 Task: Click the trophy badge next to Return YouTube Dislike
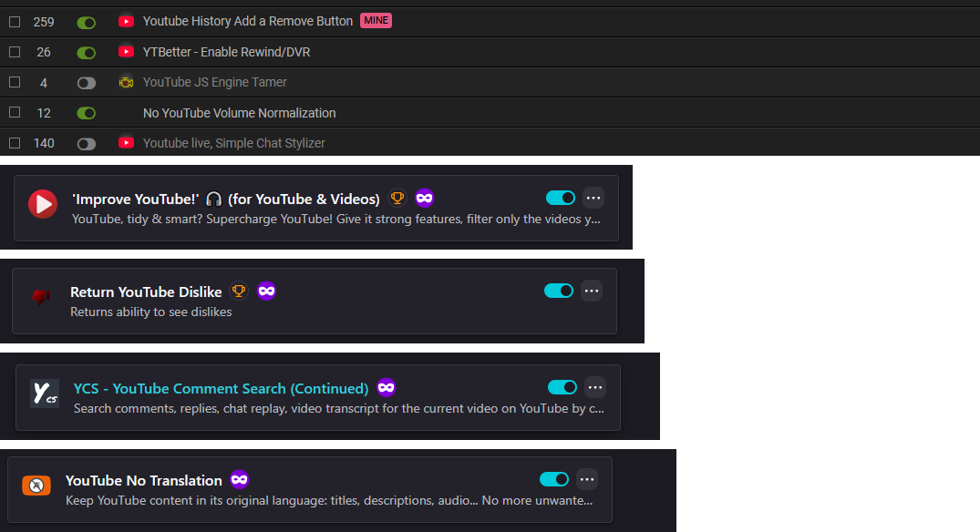point(239,291)
